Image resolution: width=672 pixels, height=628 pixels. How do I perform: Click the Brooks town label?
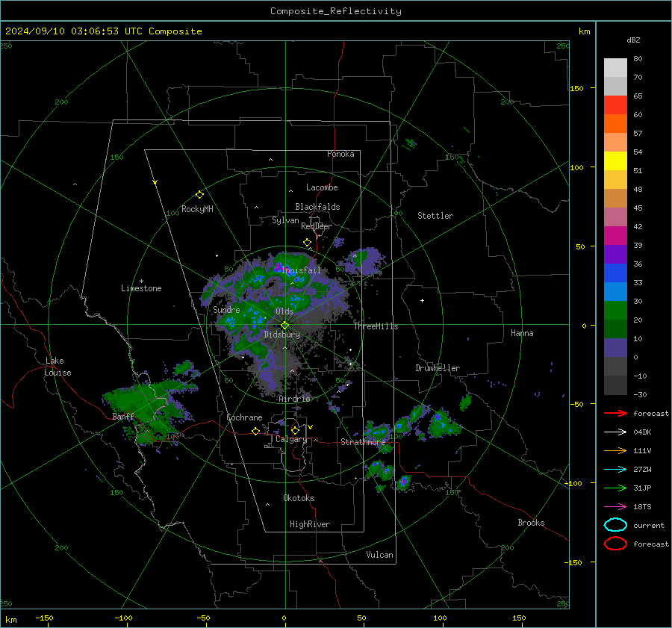pos(531,523)
